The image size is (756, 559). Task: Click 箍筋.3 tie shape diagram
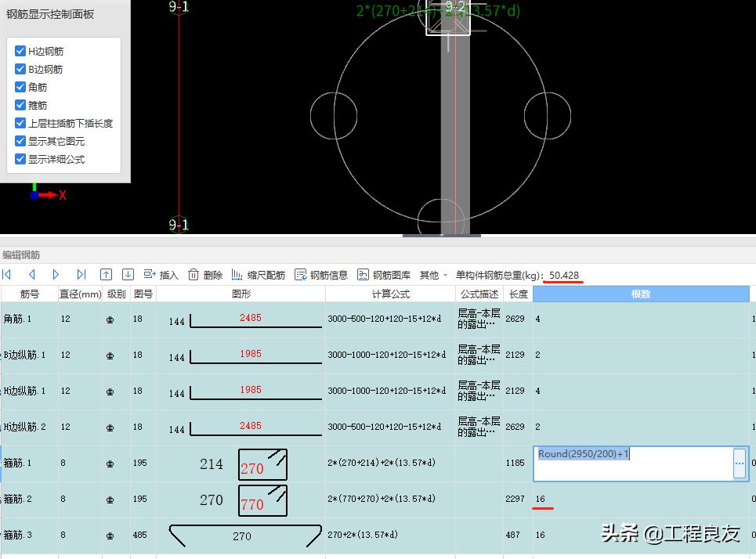click(x=245, y=536)
